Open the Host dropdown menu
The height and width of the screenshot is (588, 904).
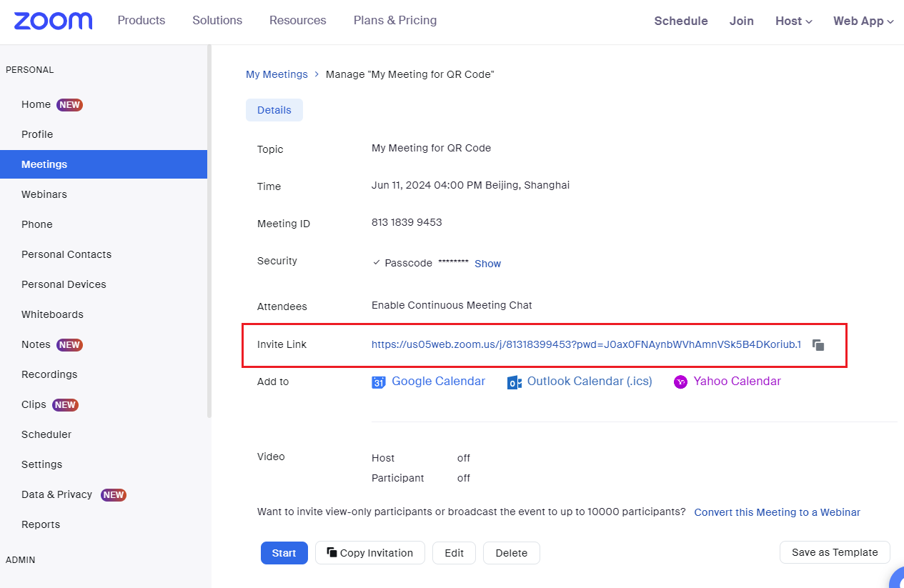tap(794, 21)
